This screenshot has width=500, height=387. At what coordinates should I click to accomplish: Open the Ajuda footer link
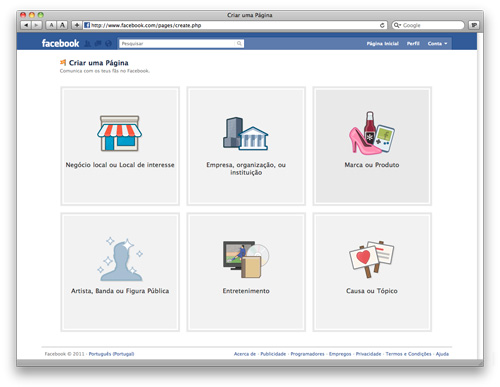coord(442,354)
